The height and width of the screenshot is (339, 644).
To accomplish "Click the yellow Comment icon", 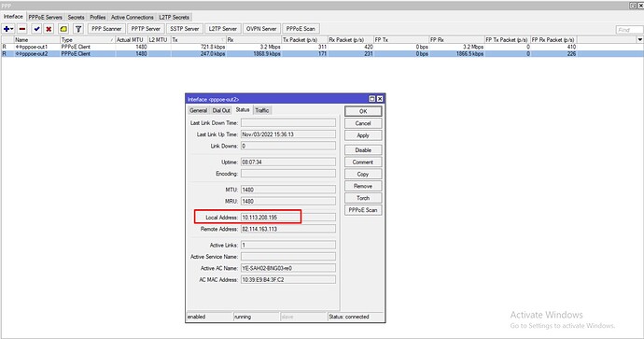I will (x=63, y=29).
